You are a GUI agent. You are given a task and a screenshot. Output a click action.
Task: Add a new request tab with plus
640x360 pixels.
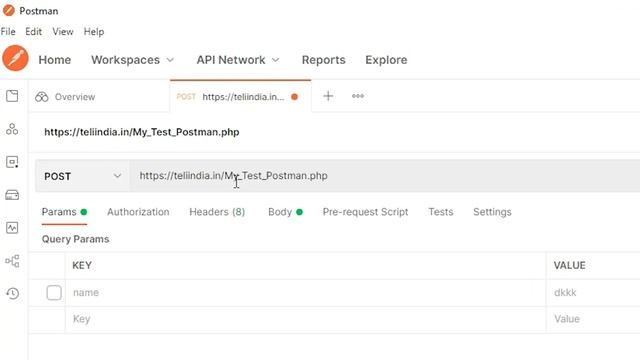click(x=328, y=96)
